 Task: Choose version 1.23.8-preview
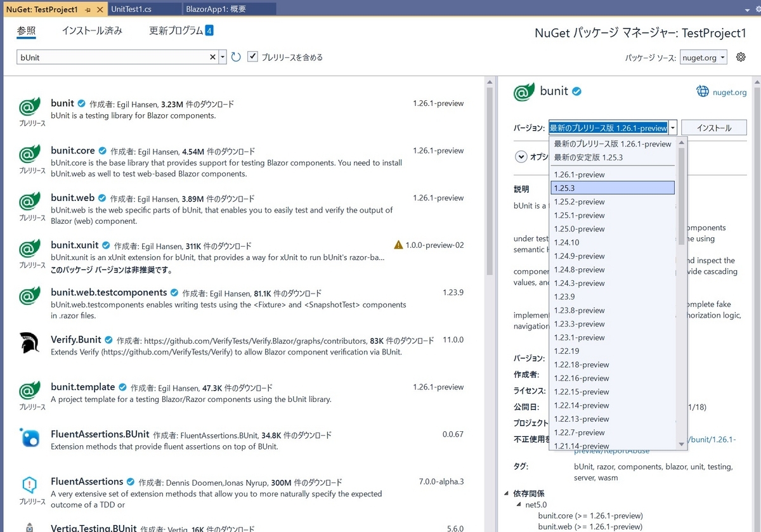[x=613, y=310]
